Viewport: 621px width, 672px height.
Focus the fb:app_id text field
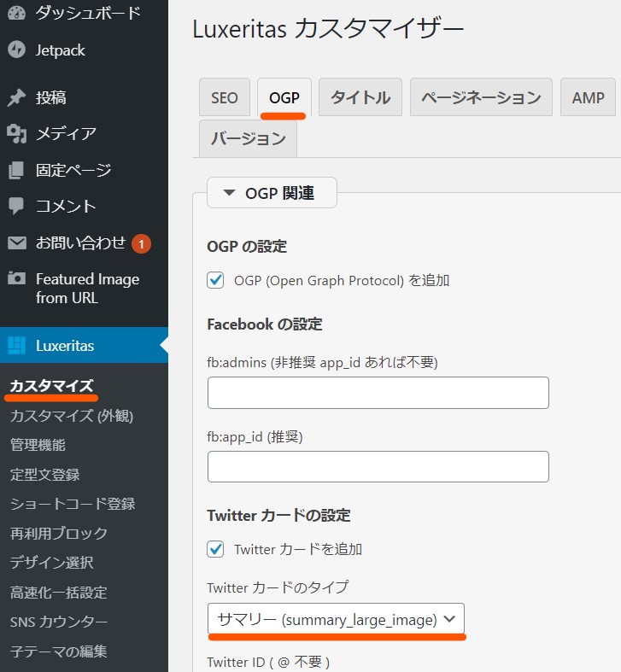coord(378,466)
